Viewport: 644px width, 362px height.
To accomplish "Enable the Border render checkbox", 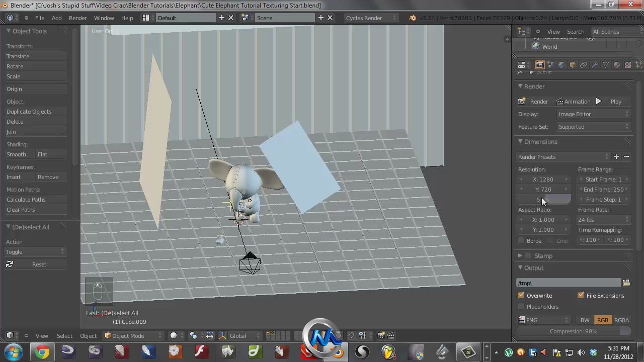I will coord(521,240).
